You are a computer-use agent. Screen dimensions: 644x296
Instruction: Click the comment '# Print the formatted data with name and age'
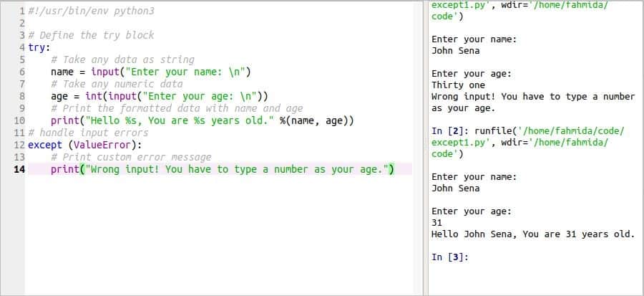(177, 108)
